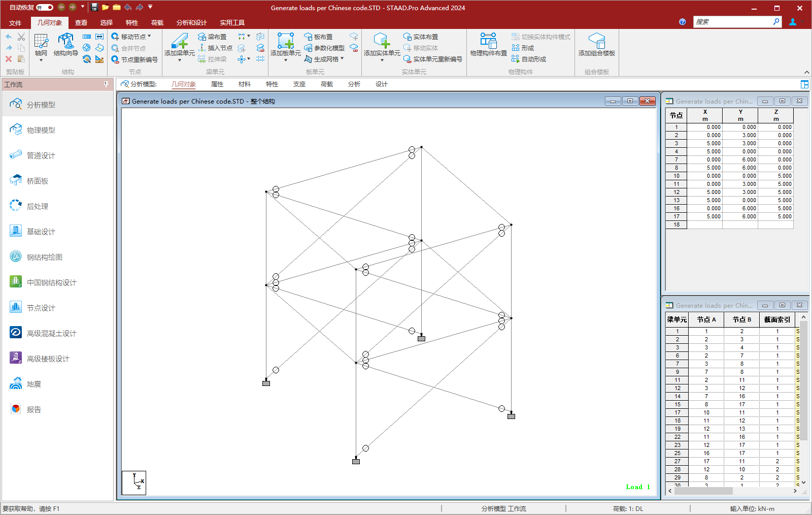Viewport: 812px width, 515px height.
Task: Open the 分析和设计 ribbon tab
Action: [x=191, y=22]
